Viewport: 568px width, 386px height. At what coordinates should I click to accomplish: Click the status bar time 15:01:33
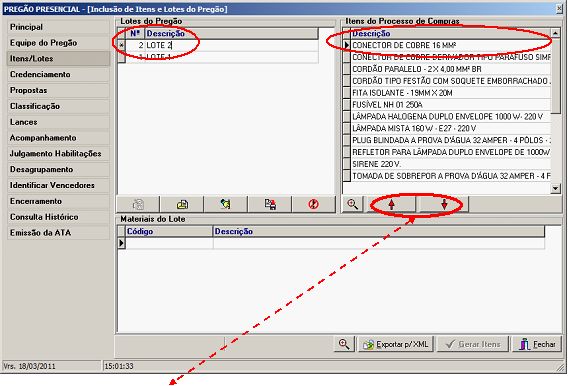[x=119, y=366]
